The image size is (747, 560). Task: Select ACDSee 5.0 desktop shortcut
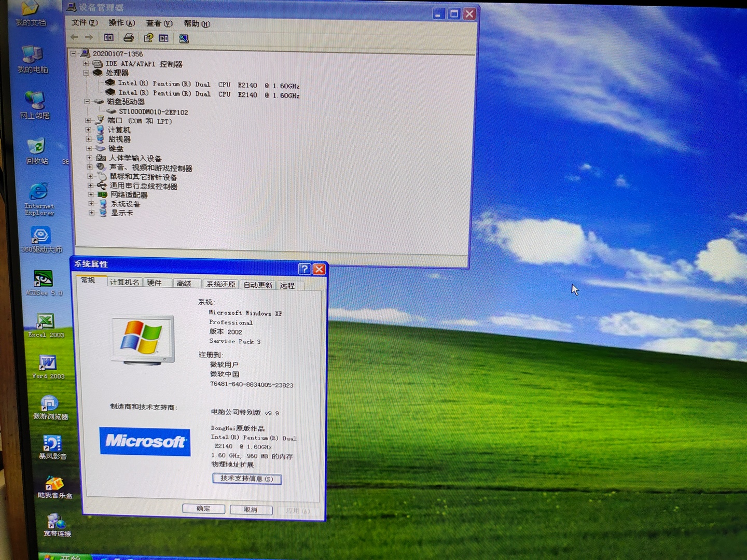(44, 283)
